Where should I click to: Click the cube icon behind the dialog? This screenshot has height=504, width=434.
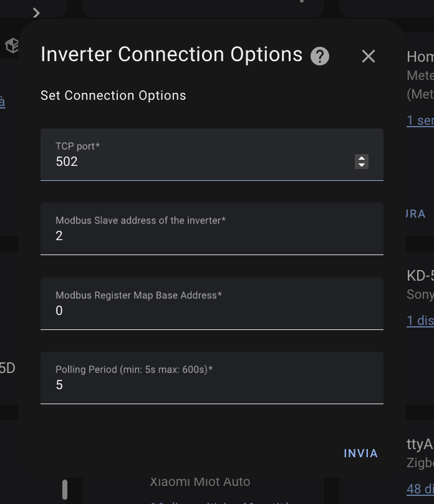pyautogui.click(x=12, y=45)
